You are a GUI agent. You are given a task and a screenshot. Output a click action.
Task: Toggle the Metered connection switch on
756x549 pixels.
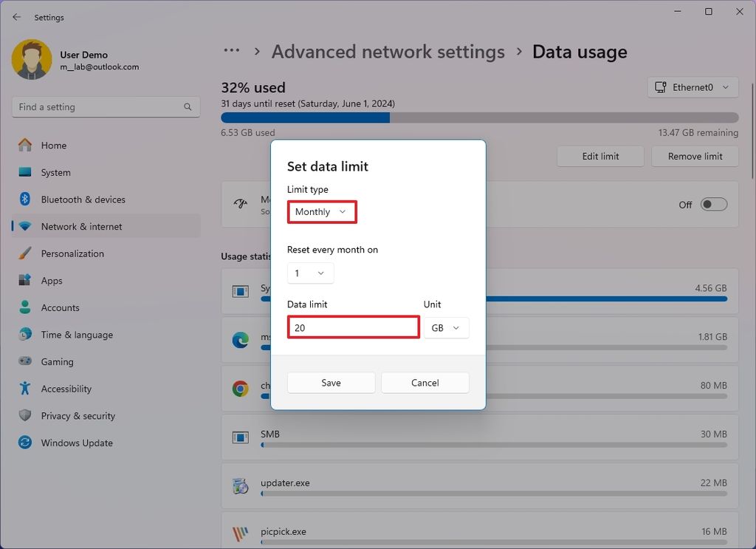713,205
